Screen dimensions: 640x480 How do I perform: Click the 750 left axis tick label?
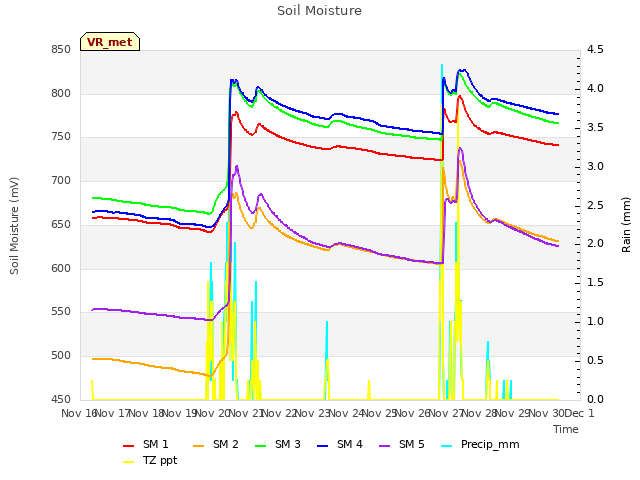point(61,137)
